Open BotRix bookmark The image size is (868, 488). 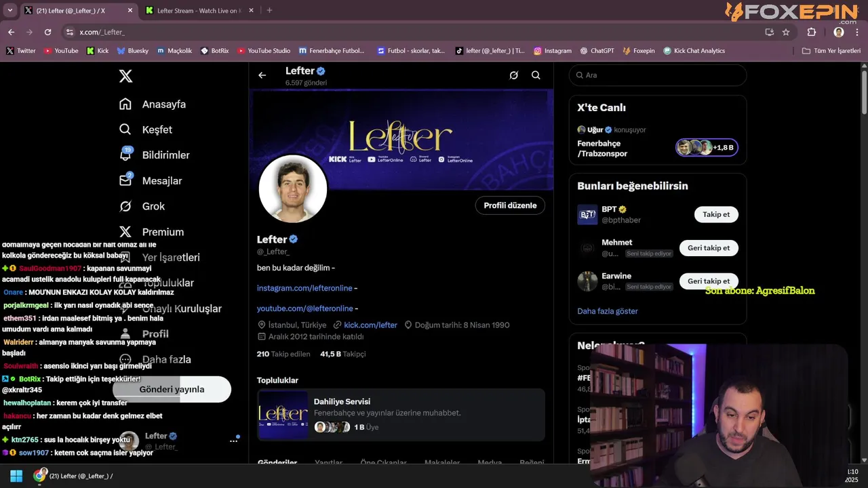[215, 51]
